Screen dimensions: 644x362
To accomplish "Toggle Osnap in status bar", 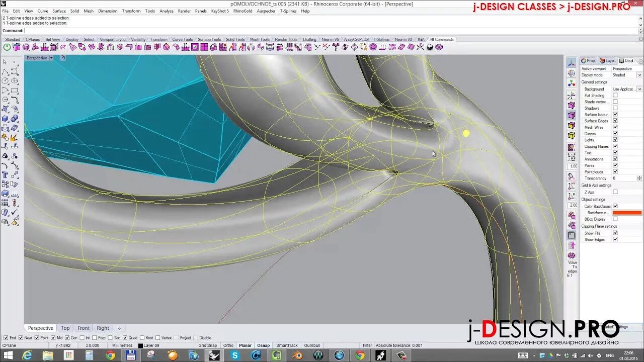I will pos(263,345).
